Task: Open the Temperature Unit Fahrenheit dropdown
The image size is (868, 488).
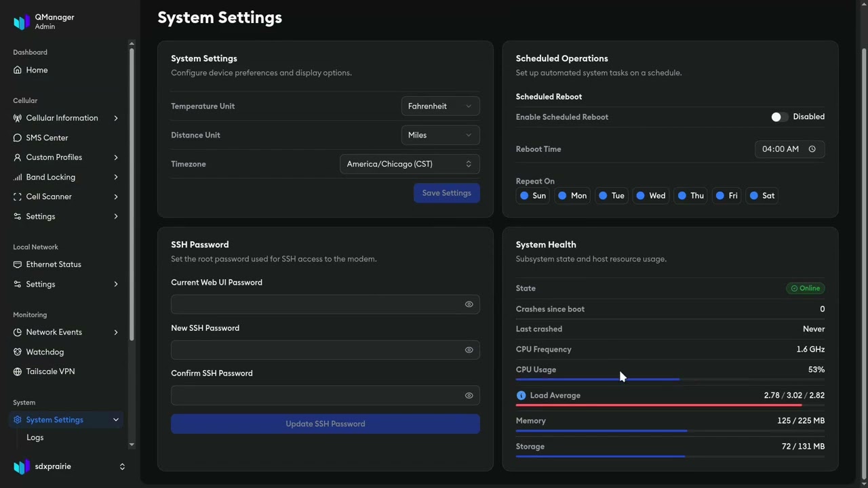Action: (440, 106)
